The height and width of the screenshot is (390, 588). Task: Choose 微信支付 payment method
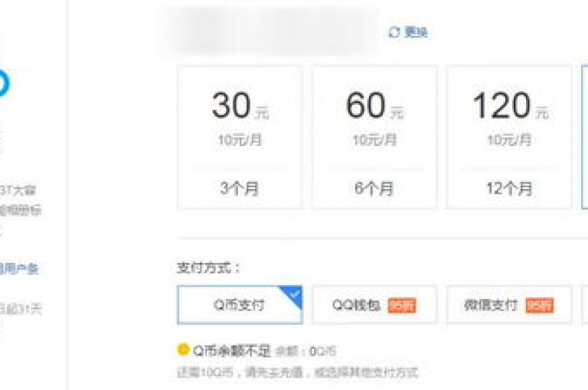[509, 305]
